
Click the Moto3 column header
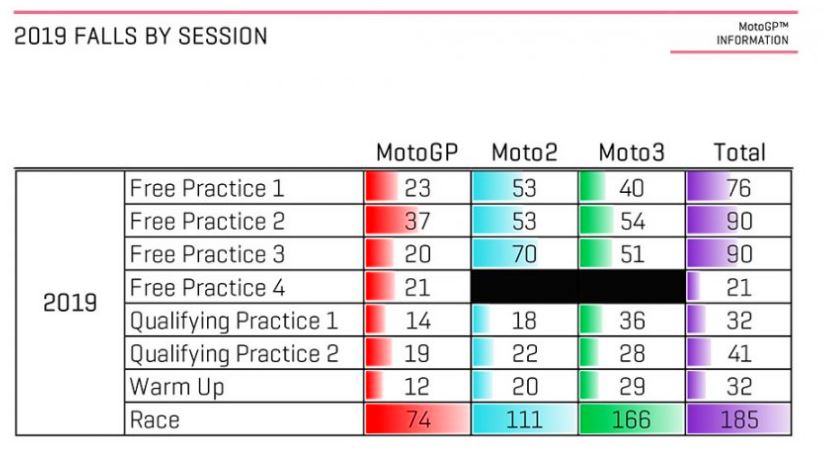point(631,153)
